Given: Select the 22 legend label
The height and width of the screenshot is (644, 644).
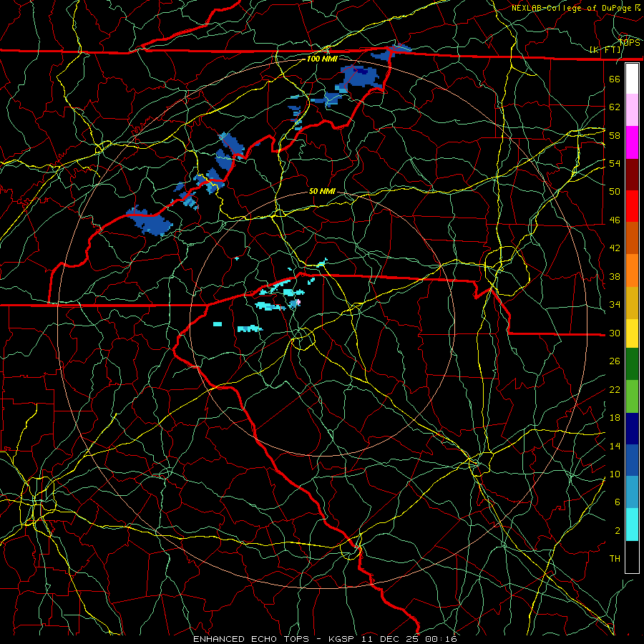Looking at the screenshot, I should pyautogui.click(x=615, y=389).
